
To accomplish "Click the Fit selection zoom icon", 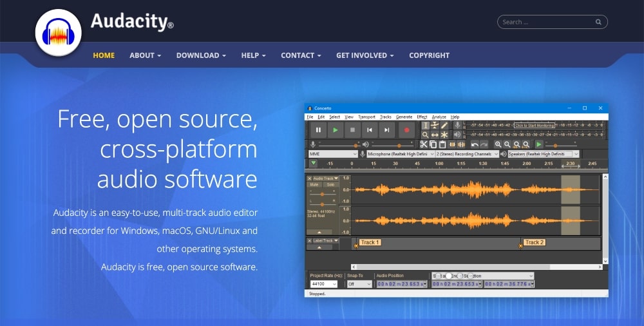I will (x=516, y=144).
